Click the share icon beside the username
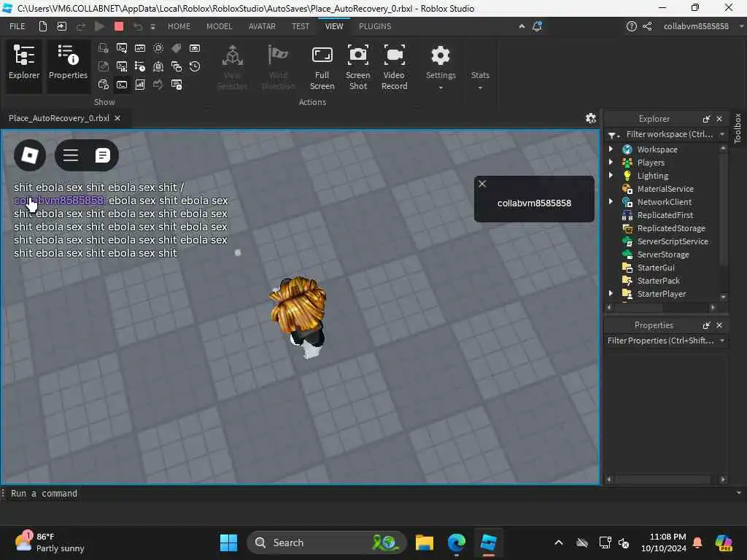Viewport: 747px width, 560px height. coord(647,26)
